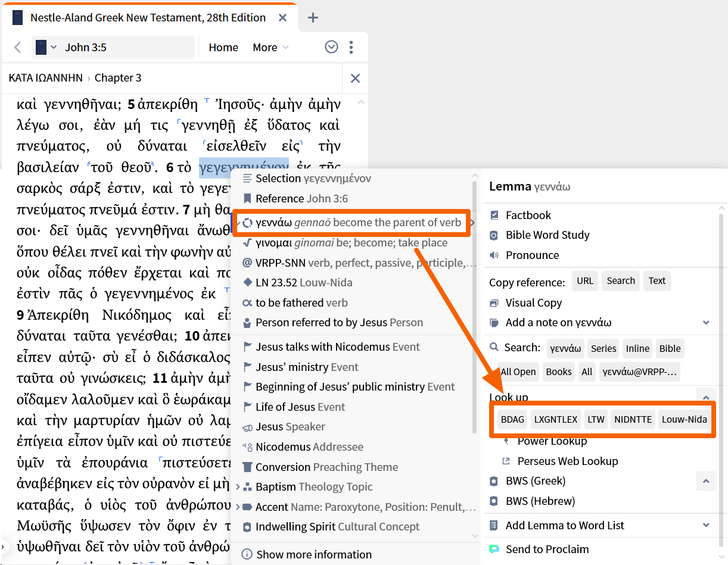Click the Books search button

pos(559,372)
